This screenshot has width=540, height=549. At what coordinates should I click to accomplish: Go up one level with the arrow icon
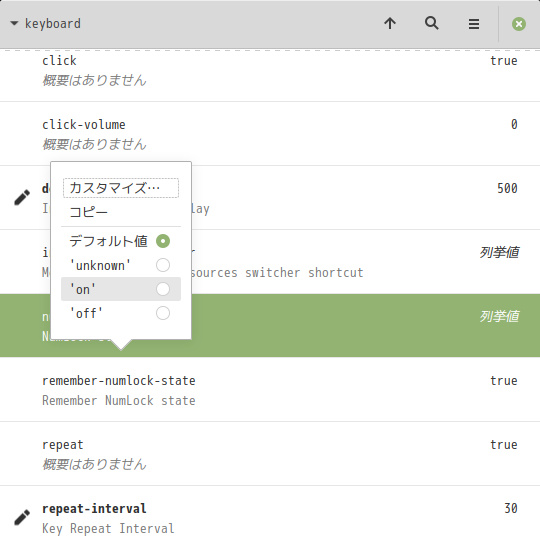point(390,24)
